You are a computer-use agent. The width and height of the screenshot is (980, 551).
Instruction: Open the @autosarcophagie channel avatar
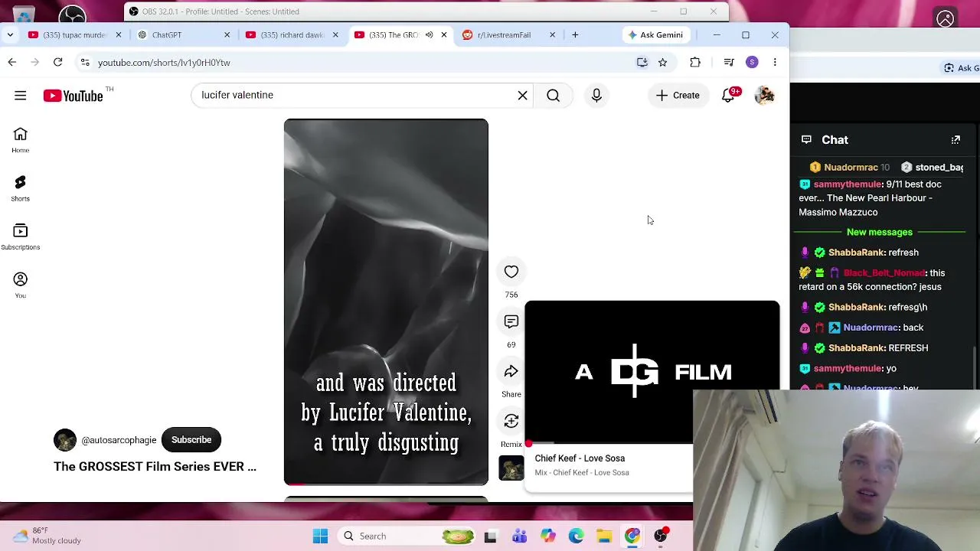pyautogui.click(x=65, y=440)
